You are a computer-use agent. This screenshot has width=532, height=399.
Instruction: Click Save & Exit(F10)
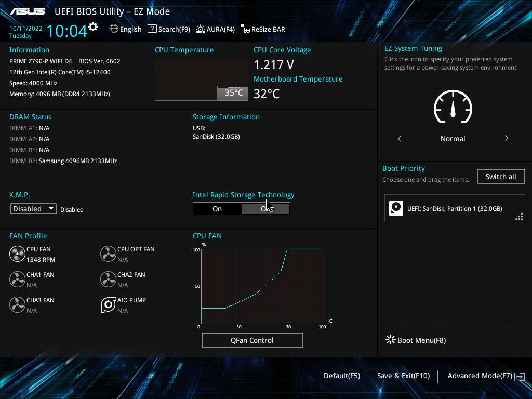[x=403, y=376]
